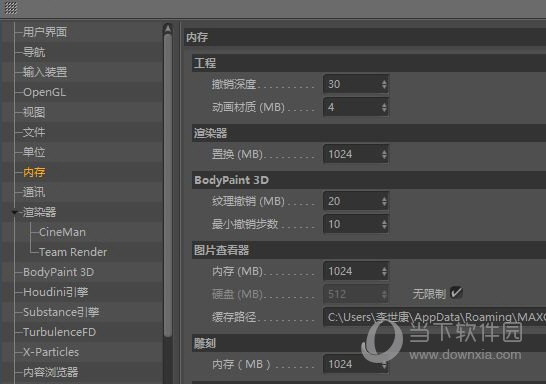Click the disabled 硬盘 (MB) field
The width and height of the screenshot is (546, 384).
pyautogui.click(x=355, y=294)
